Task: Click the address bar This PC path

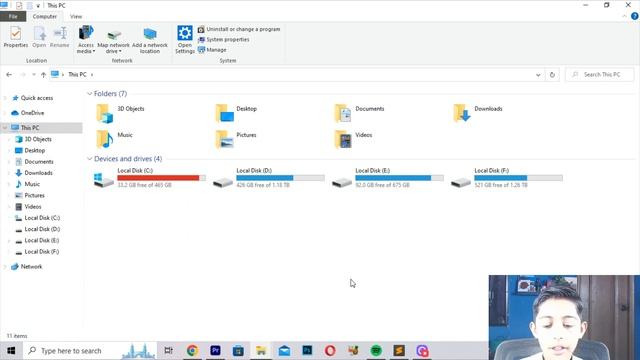Action: pos(77,75)
